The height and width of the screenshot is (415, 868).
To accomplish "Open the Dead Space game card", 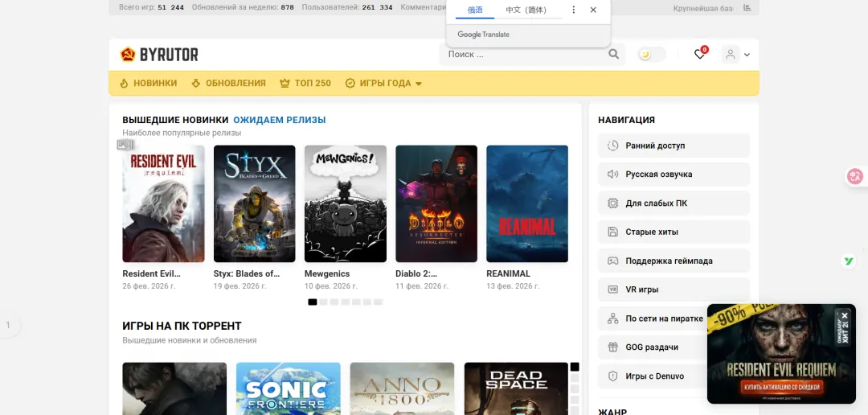I will 517,388.
